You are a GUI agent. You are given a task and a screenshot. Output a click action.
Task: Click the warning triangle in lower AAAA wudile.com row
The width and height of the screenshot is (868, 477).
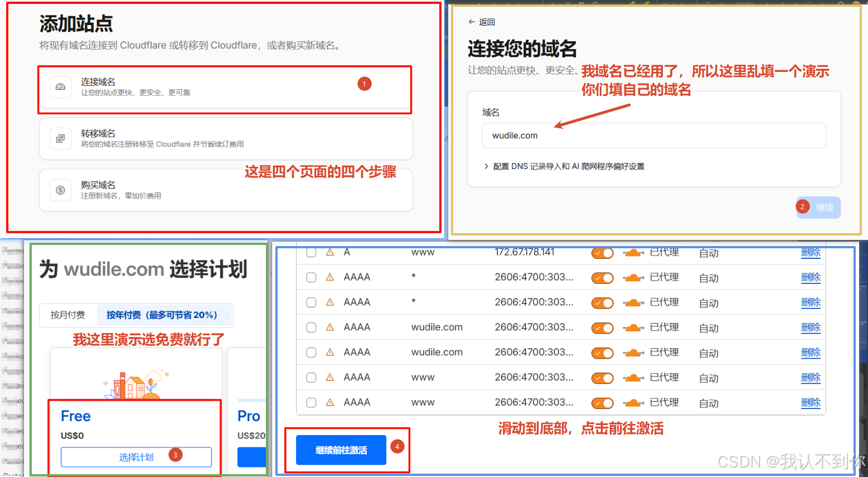pyautogui.click(x=330, y=353)
